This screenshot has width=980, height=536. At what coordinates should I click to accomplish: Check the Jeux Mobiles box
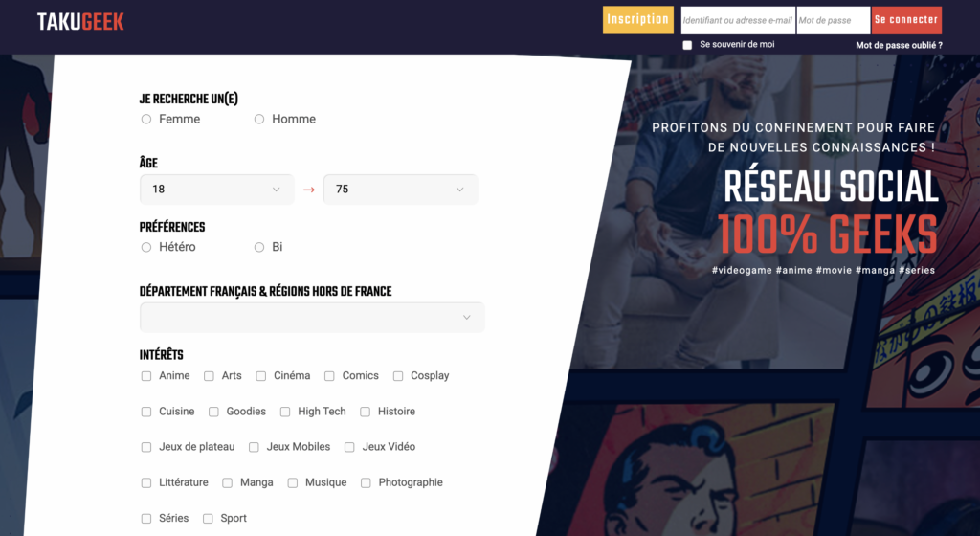[254, 447]
